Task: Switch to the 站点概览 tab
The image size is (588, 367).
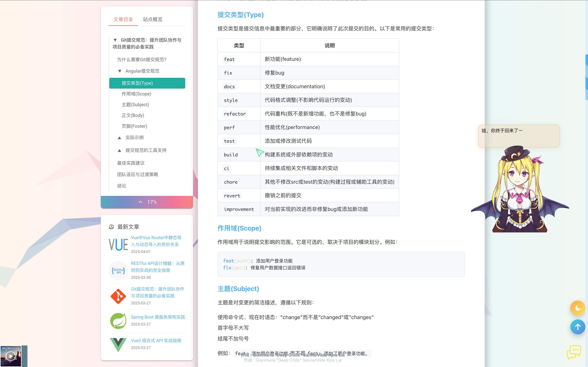Action: pyautogui.click(x=152, y=19)
